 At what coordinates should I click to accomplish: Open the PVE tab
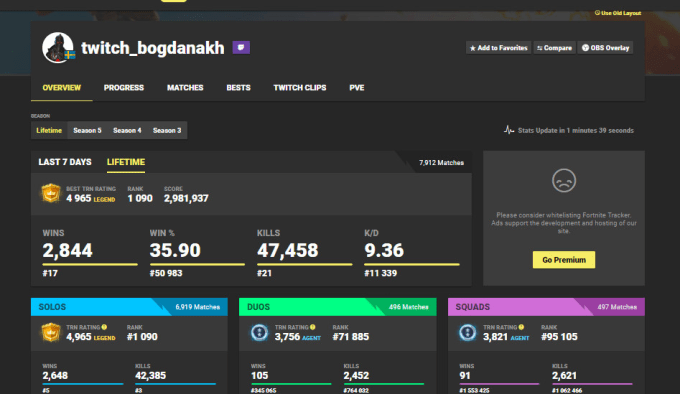[x=357, y=88]
